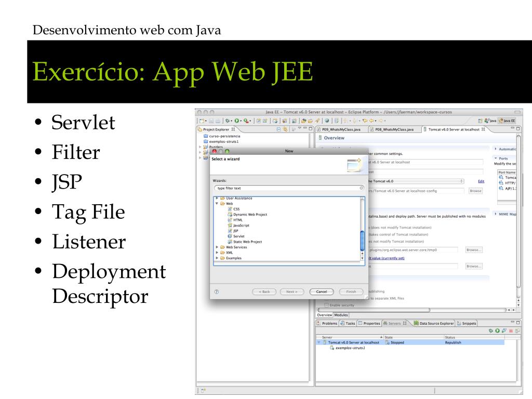532x399 pixels.
Task: Maximize the editor area icon
Action: click(518, 129)
